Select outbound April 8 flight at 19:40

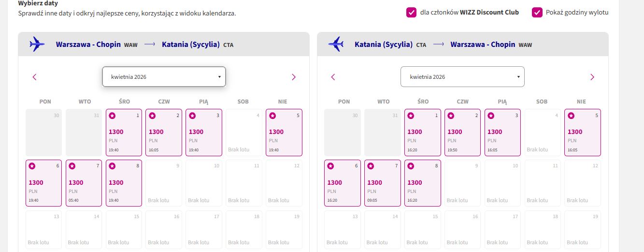(x=124, y=183)
